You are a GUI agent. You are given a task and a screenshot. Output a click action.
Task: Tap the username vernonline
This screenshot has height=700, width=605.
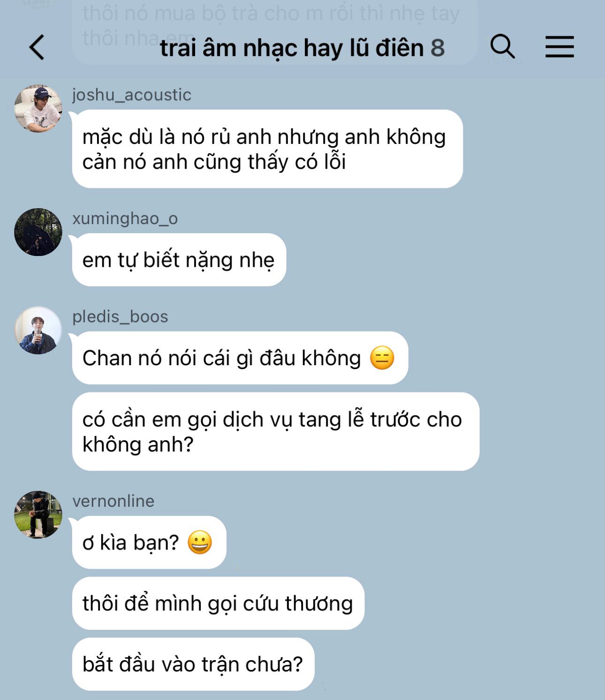pos(113,501)
